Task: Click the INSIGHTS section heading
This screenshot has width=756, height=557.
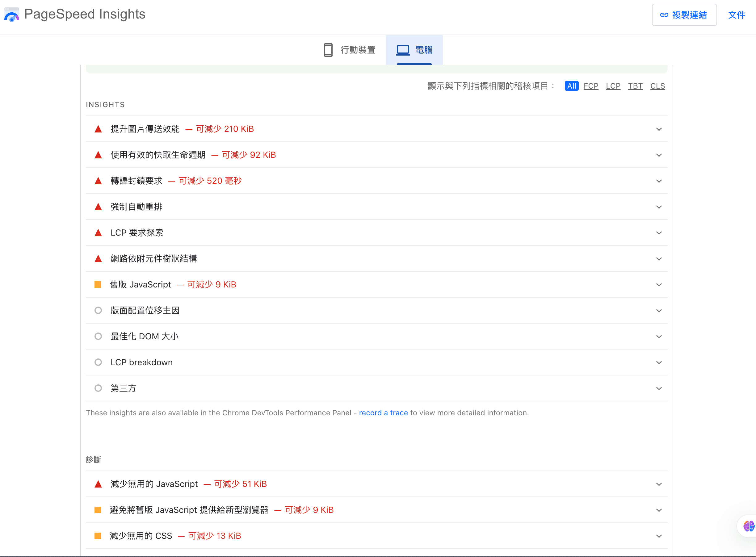Action: 105,105
